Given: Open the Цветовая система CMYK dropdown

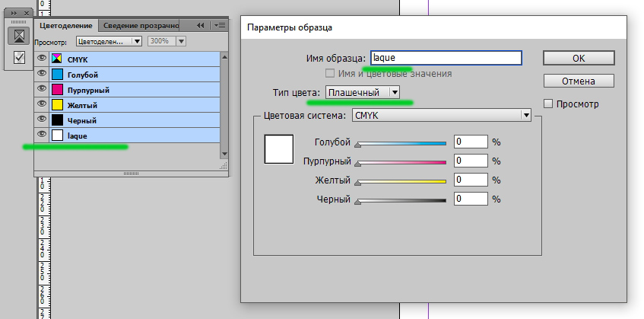Looking at the screenshot, I should (x=442, y=116).
